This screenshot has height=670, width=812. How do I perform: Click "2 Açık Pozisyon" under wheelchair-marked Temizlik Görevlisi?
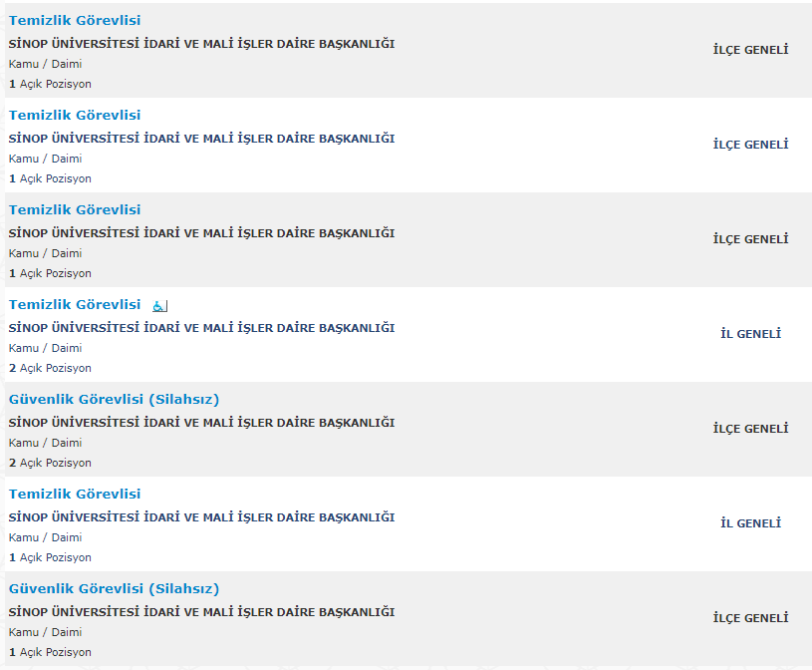[50, 368]
